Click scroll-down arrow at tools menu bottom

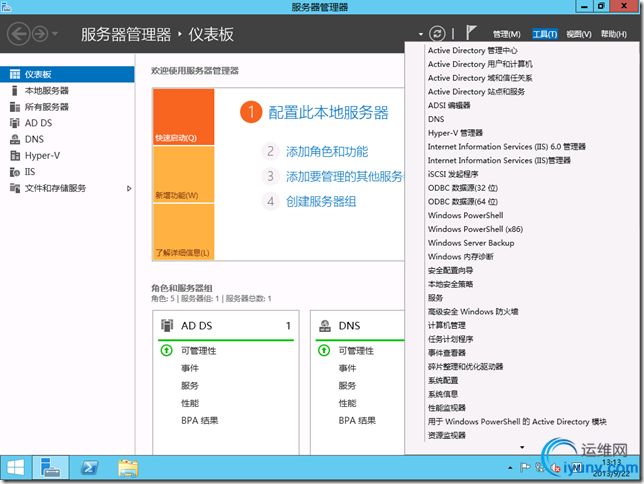pos(522,447)
